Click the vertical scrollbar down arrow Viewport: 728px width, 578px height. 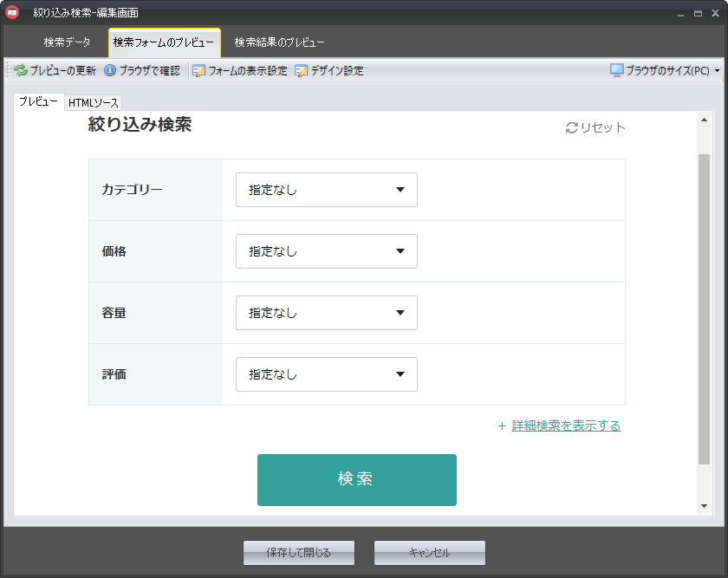click(x=704, y=506)
